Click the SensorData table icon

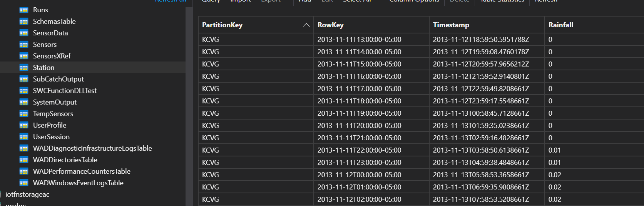point(24,33)
